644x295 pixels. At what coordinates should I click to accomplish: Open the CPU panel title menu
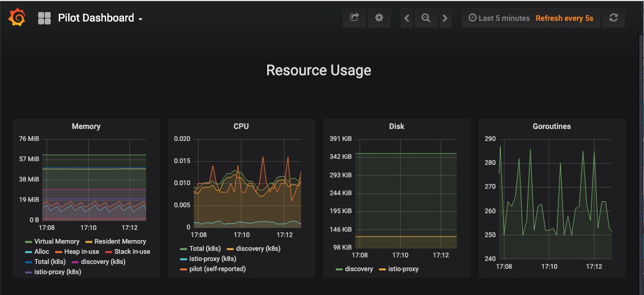click(241, 127)
